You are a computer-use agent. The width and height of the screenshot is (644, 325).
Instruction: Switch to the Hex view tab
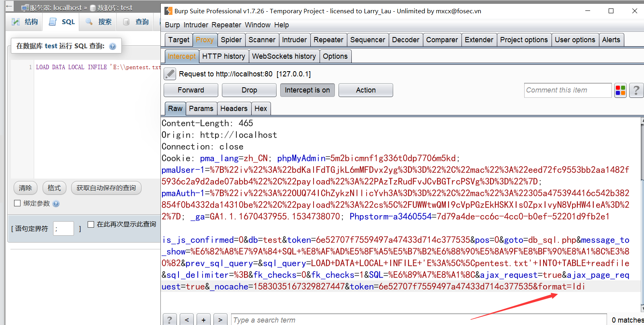[260, 109]
